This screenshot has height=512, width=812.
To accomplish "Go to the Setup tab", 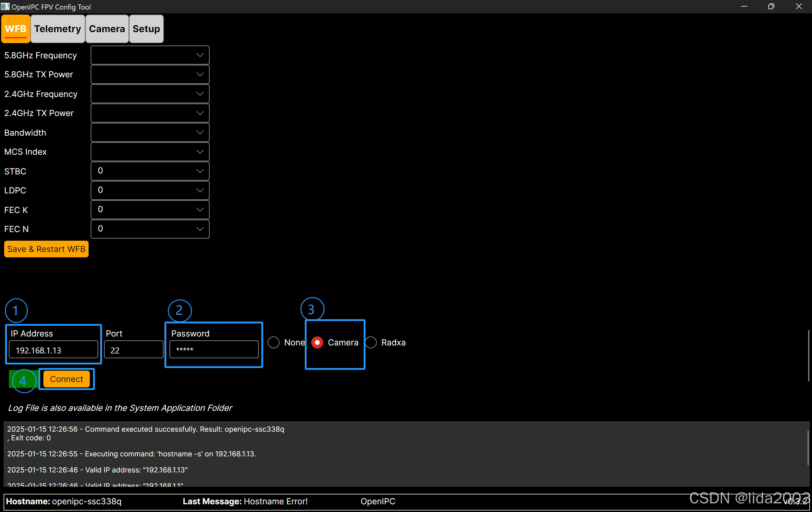I will pyautogui.click(x=146, y=29).
